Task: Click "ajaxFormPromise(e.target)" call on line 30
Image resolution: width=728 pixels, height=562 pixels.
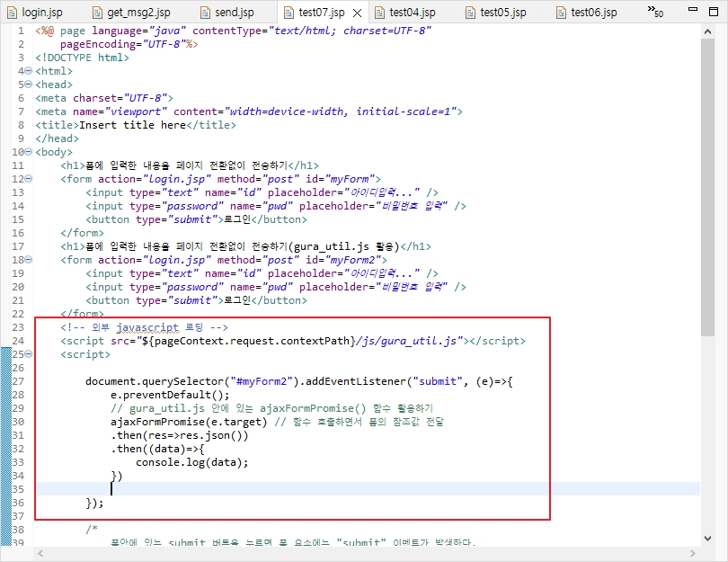Action: click(x=189, y=422)
